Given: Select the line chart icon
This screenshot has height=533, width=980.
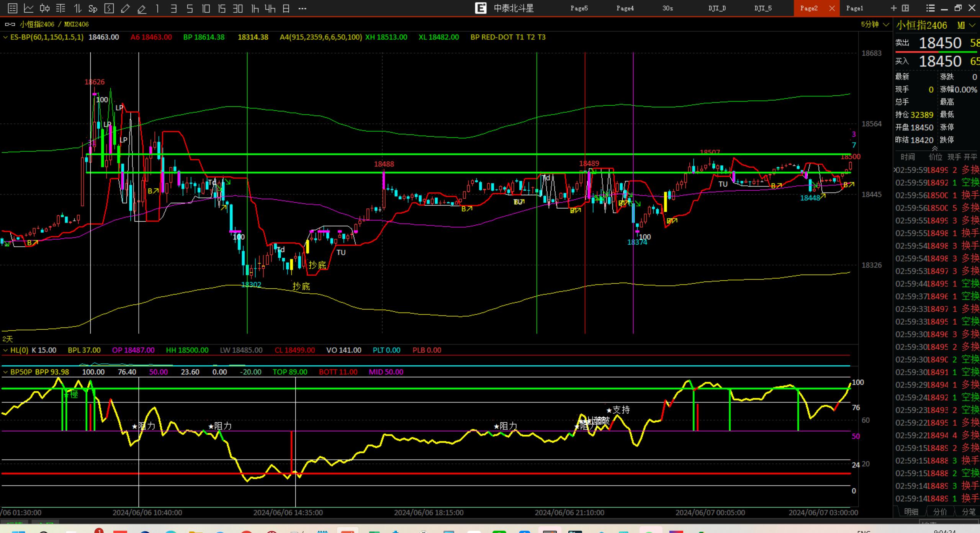Looking at the screenshot, I should 29,8.
